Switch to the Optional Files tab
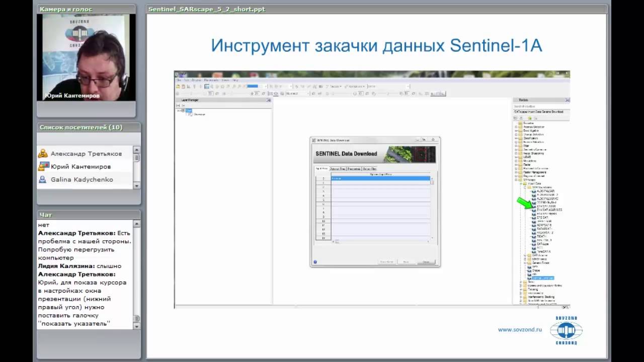This screenshot has height=362, width=644. (x=338, y=169)
